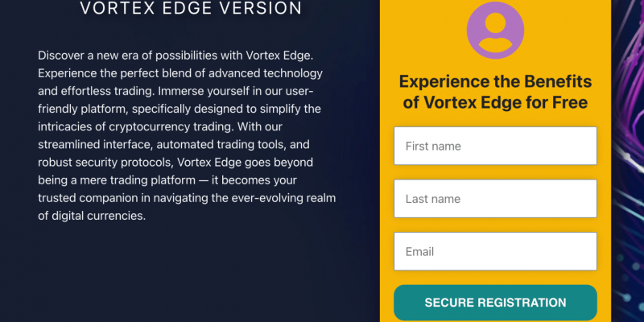Click the 'of Vortex Edge for Free' line
Image resolution: width=644 pixels, height=322 pixels.
point(495,102)
